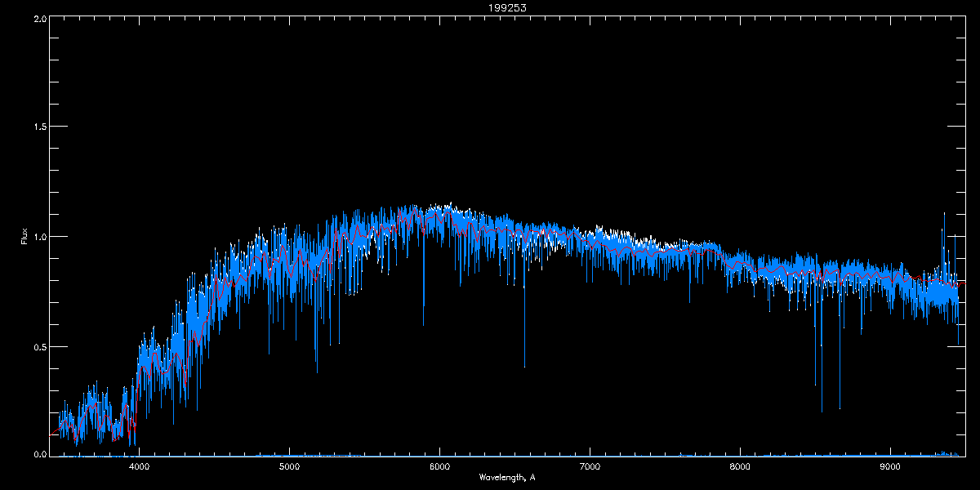Select the 6000 wavelength tick label
The width and height of the screenshot is (980, 490).
tap(439, 467)
